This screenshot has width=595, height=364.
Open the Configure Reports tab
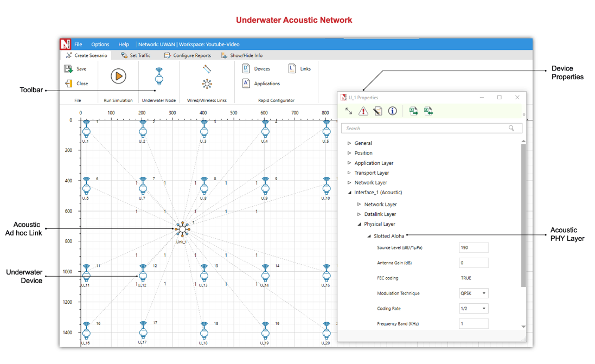[x=187, y=55]
